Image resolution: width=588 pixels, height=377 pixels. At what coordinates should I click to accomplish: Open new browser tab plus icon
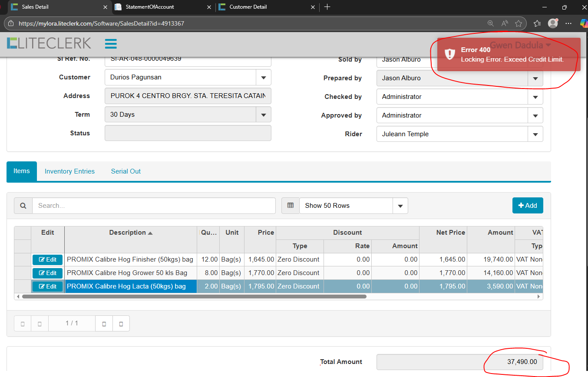(x=327, y=7)
